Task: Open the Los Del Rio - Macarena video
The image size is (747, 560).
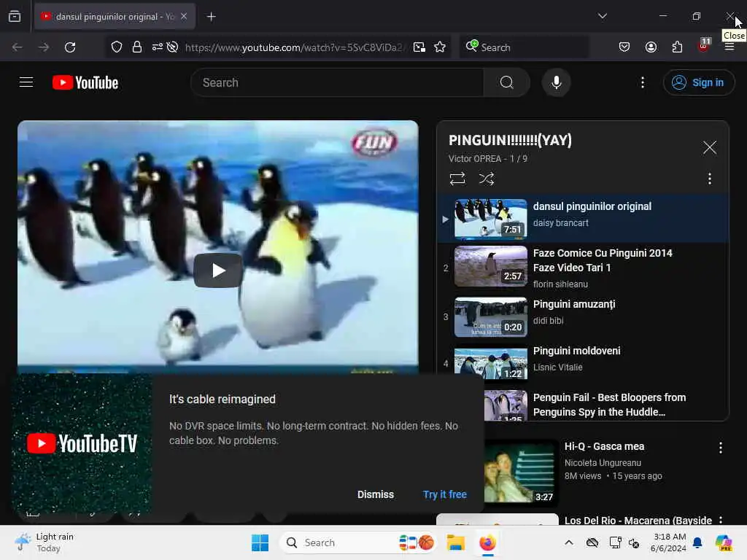Action: (x=638, y=520)
